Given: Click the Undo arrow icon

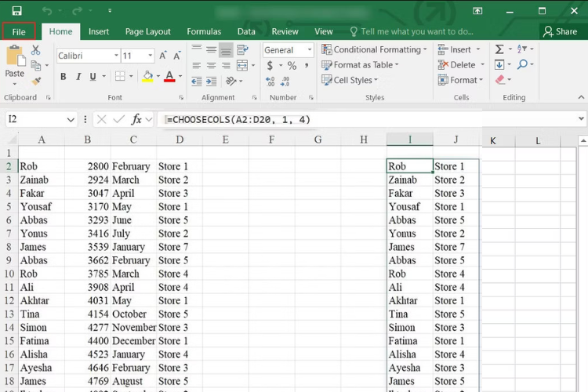Looking at the screenshot, I should point(47,10).
